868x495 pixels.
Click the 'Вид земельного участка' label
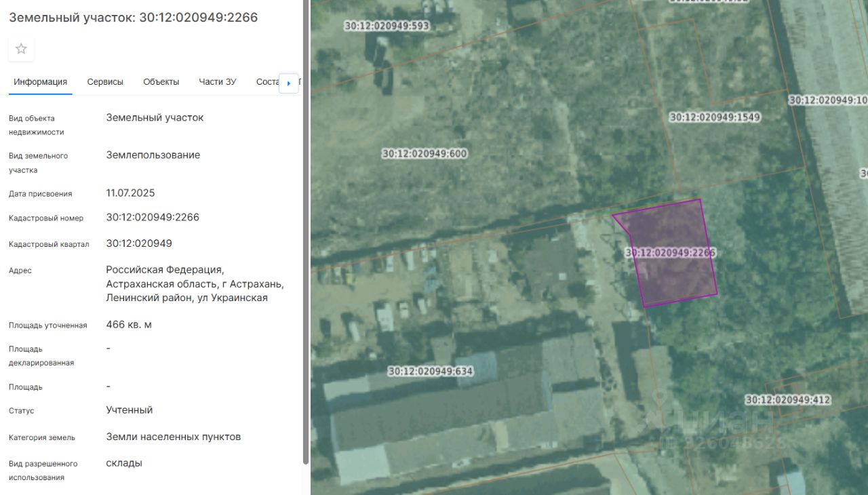click(x=39, y=163)
